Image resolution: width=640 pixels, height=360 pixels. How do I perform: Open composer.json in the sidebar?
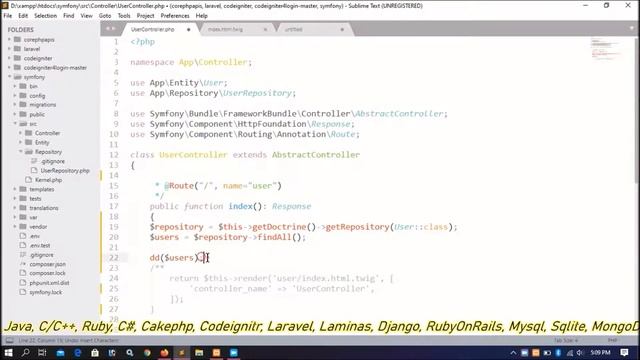pos(47,264)
